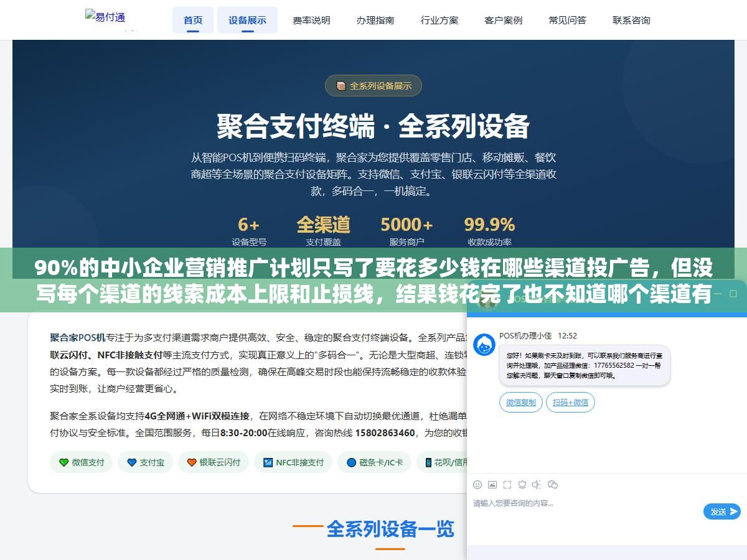Open the 费率说明 menu item
This screenshot has width=747, height=560.
click(311, 20)
